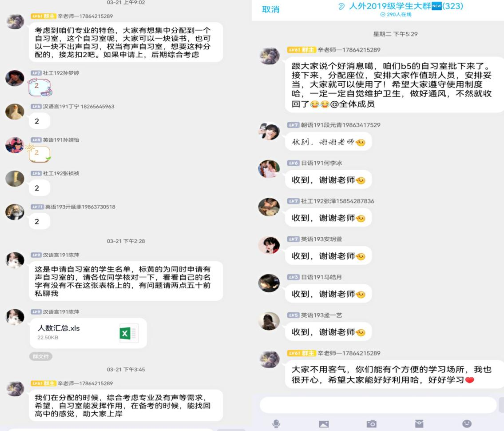Select the b5 自习室 announcement message bubble
504x431 pixels.
tap(394, 85)
